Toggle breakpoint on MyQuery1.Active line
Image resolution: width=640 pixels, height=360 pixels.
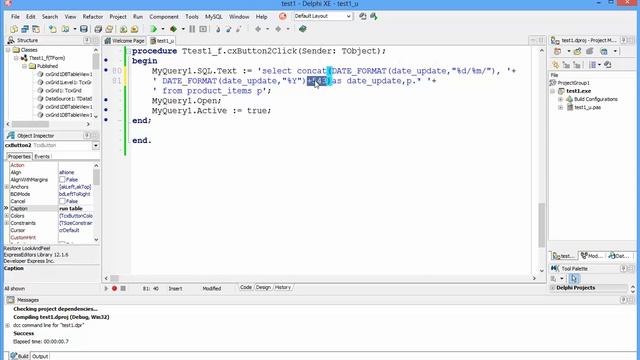click(106, 110)
